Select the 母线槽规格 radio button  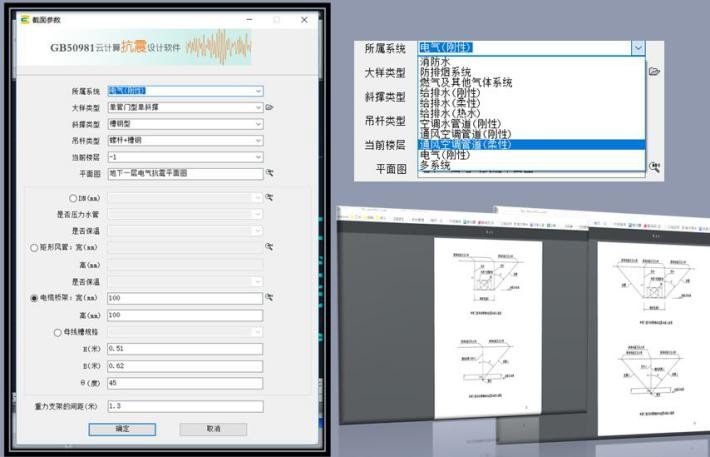pyautogui.click(x=58, y=332)
